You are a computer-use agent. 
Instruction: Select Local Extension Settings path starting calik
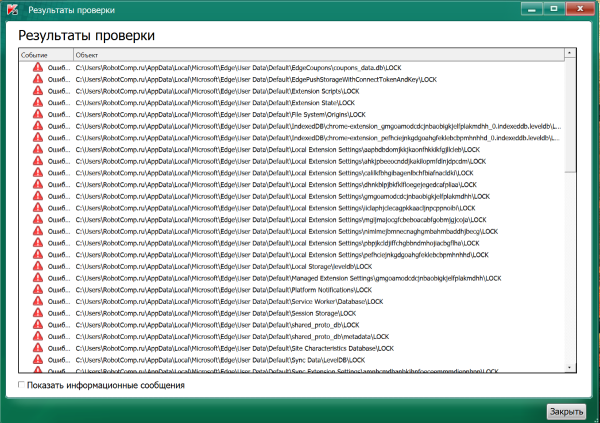[x=274, y=173]
